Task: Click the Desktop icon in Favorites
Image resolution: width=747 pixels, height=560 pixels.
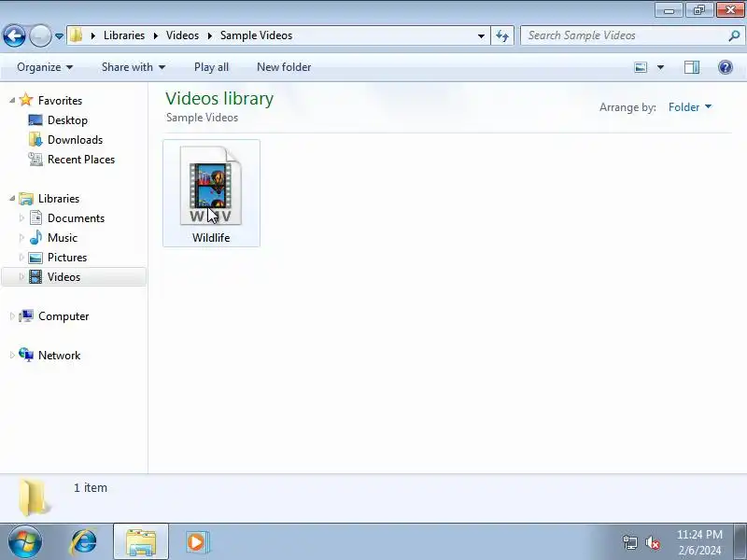Action: click(35, 120)
